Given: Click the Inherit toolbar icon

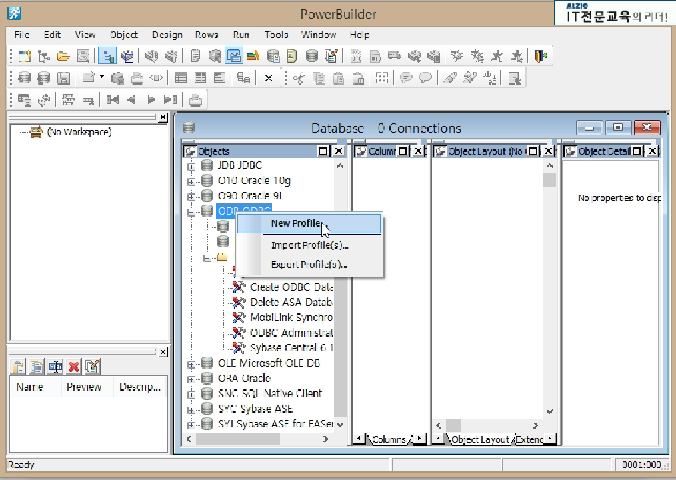Looking at the screenshot, I should tap(44, 56).
